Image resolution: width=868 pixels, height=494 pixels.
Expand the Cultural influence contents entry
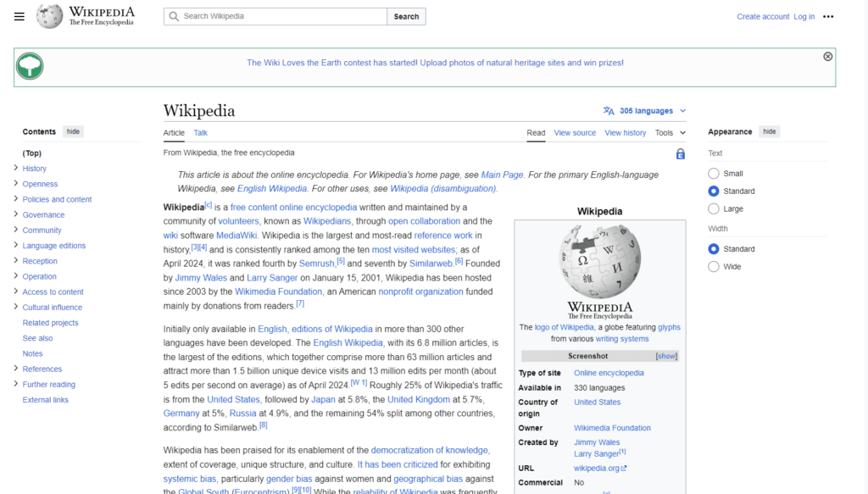[15, 307]
